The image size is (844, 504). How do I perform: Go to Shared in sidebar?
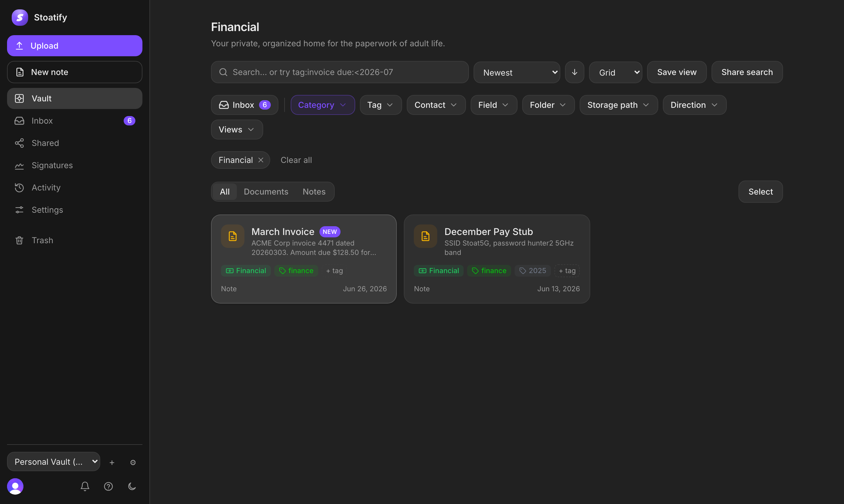(x=74, y=143)
